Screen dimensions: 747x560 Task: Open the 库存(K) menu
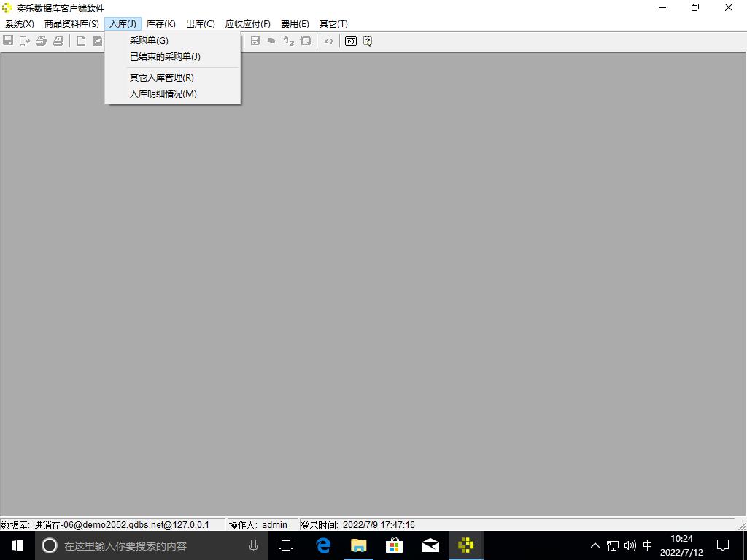click(x=160, y=24)
